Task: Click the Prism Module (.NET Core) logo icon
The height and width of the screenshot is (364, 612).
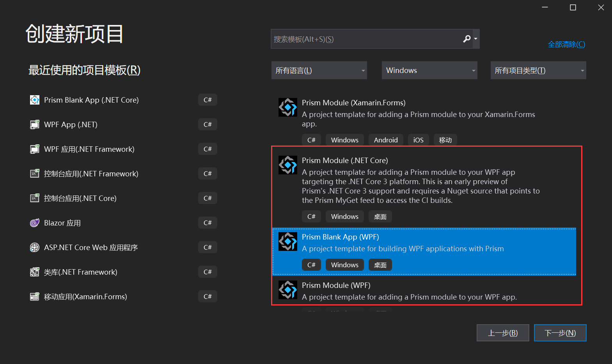Action: coord(288,165)
